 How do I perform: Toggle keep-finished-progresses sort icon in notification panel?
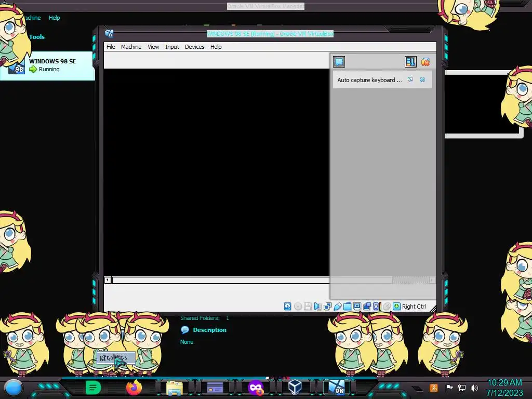pyautogui.click(x=410, y=62)
